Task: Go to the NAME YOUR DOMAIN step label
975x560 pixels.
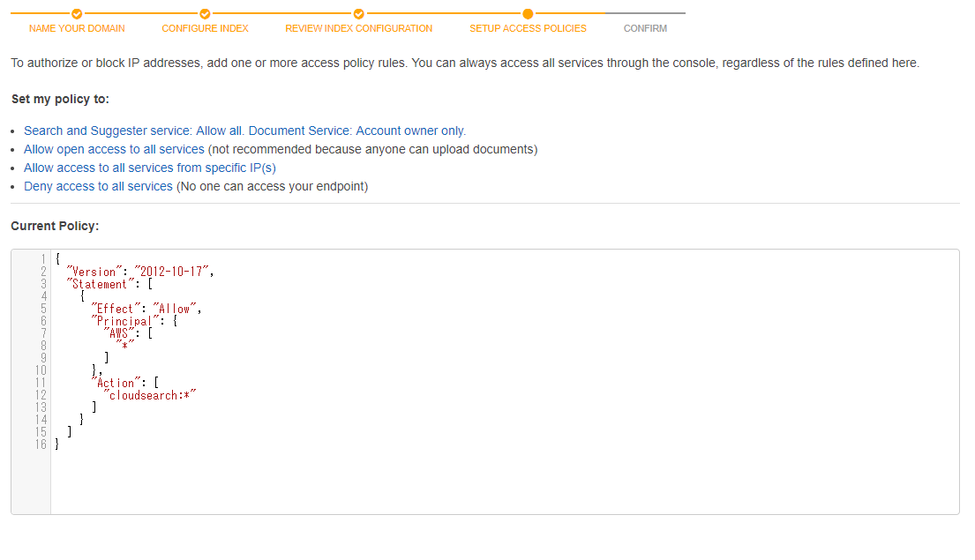Action: tap(77, 28)
